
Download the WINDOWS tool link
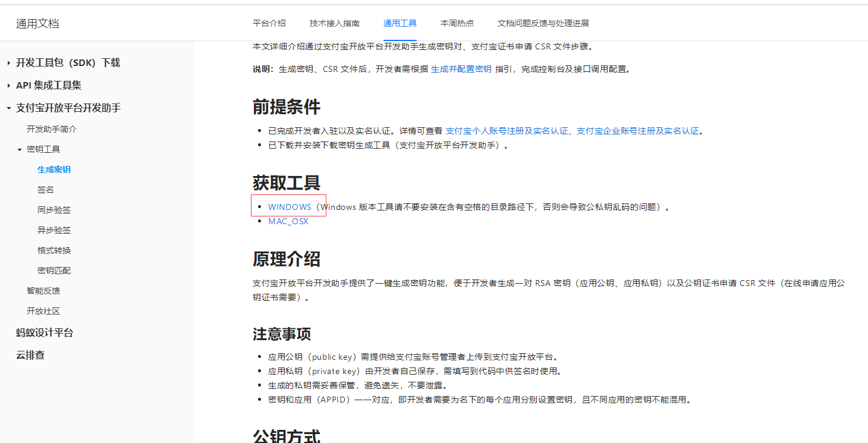pos(290,207)
